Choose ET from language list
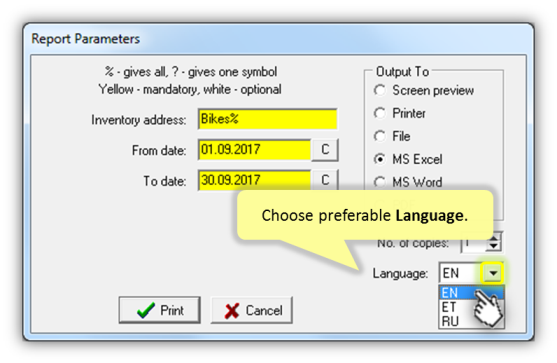The height and width of the screenshot is (363, 557). (471, 307)
